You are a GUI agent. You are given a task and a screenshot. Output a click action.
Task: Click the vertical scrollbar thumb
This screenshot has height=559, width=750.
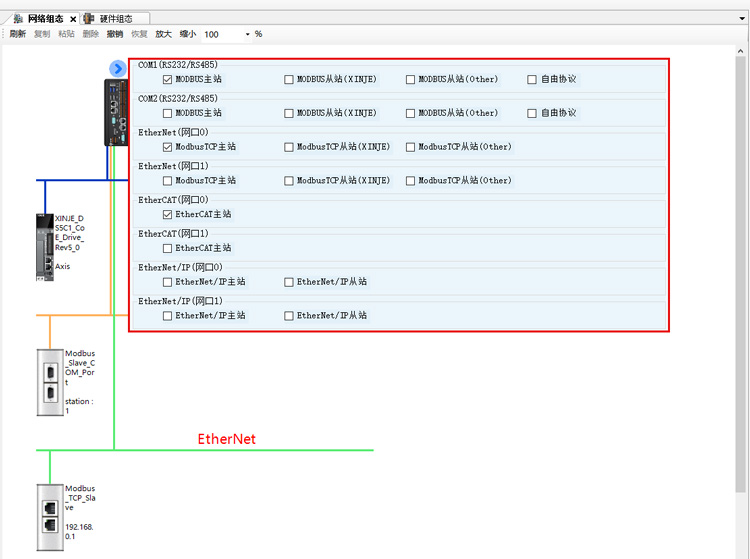[740, 274]
